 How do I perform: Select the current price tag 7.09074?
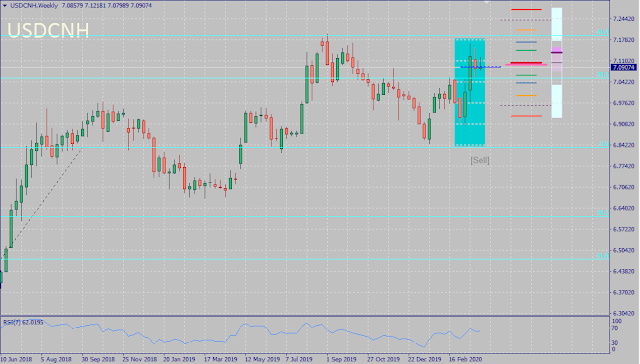pos(624,67)
